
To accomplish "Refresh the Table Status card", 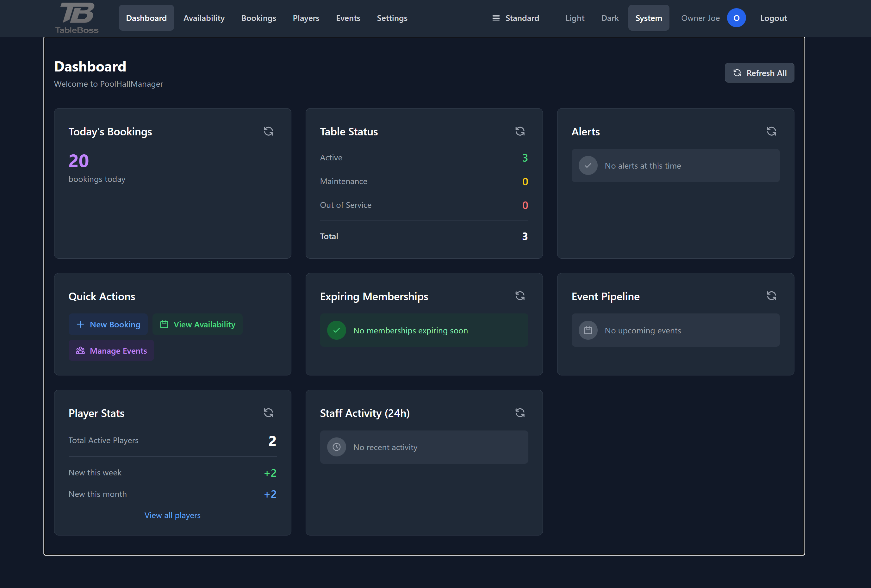I will click(x=520, y=131).
